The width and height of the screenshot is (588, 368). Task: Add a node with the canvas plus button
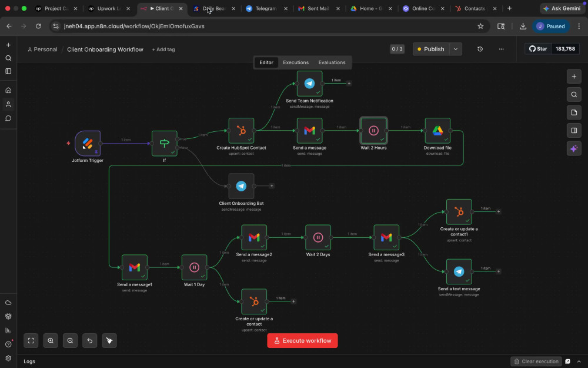point(574,77)
